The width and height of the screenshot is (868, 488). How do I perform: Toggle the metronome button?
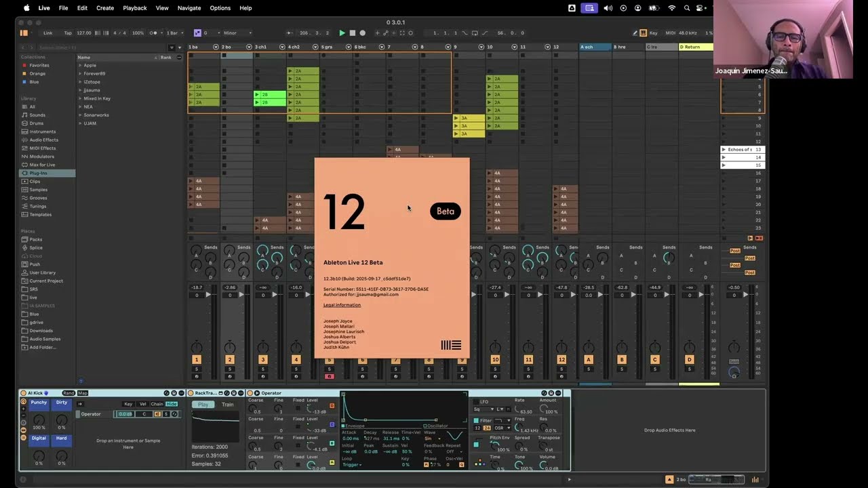(x=154, y=33)
